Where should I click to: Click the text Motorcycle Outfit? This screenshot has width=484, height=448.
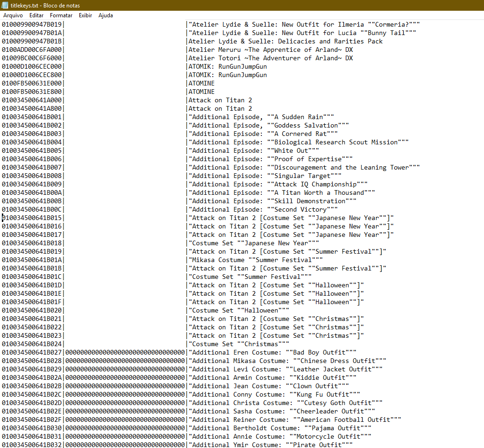(329, 437)
